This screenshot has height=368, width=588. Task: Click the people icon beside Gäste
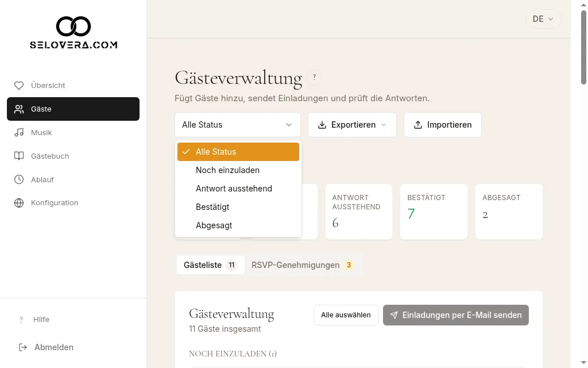[x=19, y=109]
